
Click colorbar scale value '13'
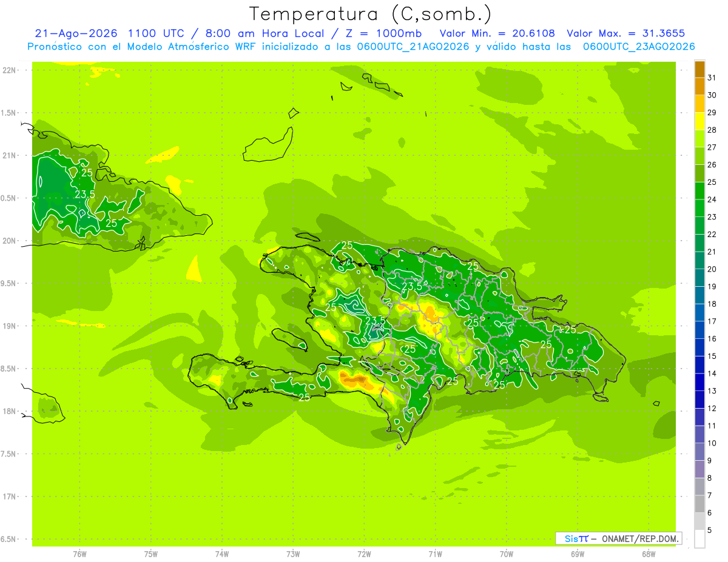[712, 391]
